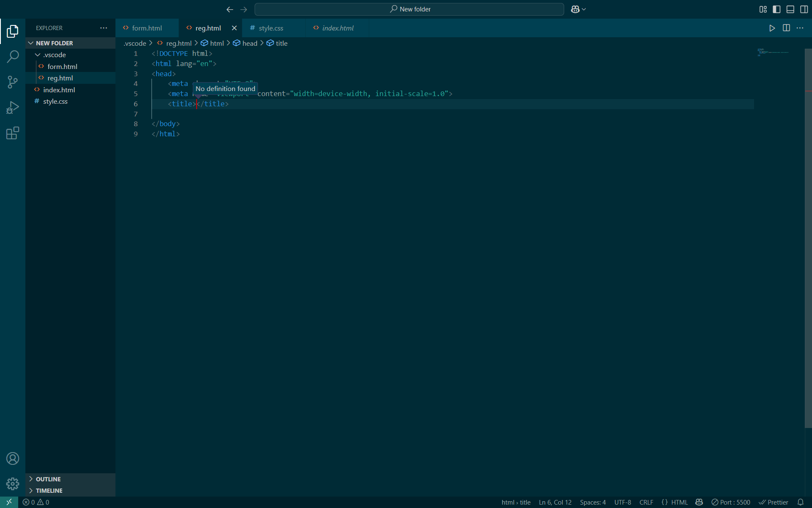The width and height of the screenshot is (812, 508).
Task: Click the minimap preview
Action: (x=773, y=52)
